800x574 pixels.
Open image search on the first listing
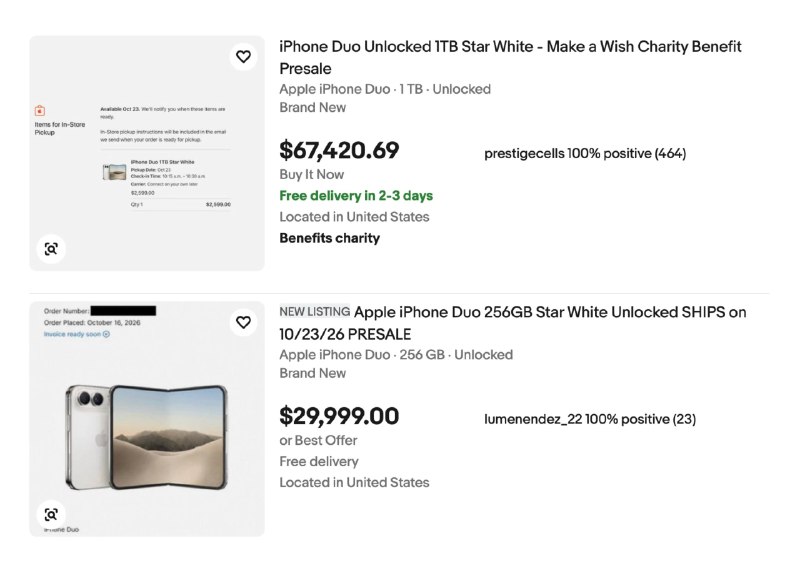click(51, 249)
